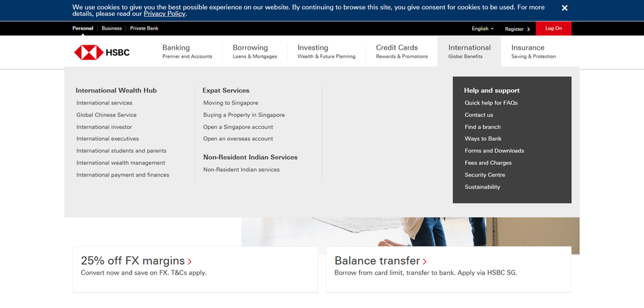644x308 pixels.
Task: Open the Sustainability link
Action: point(482,187)
